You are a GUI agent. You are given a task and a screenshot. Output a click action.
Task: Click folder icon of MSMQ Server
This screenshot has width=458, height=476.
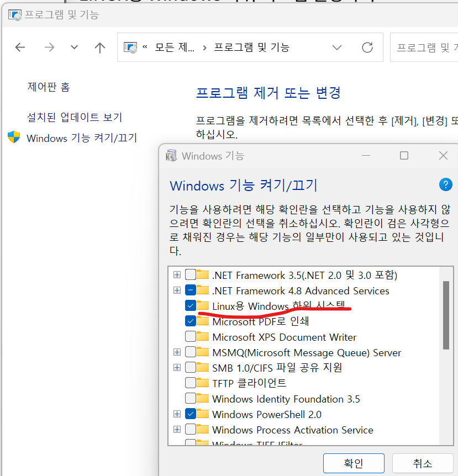tap(203, 352)
